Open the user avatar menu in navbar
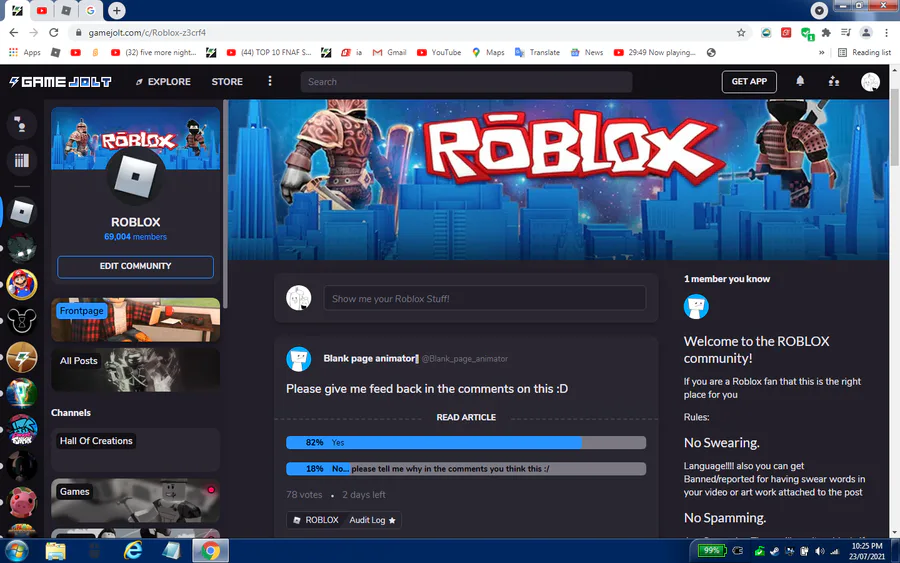 (870, 81)
